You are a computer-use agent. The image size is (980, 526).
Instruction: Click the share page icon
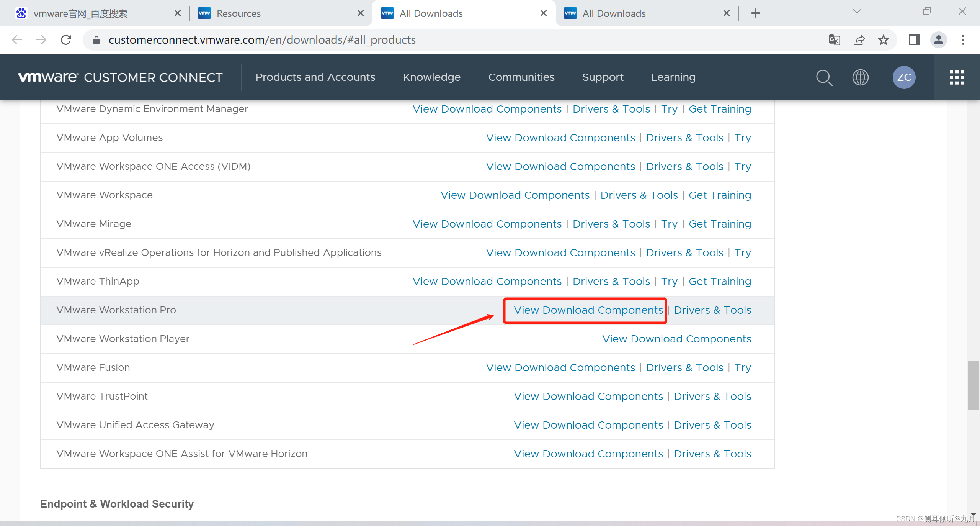click(859, 40)
